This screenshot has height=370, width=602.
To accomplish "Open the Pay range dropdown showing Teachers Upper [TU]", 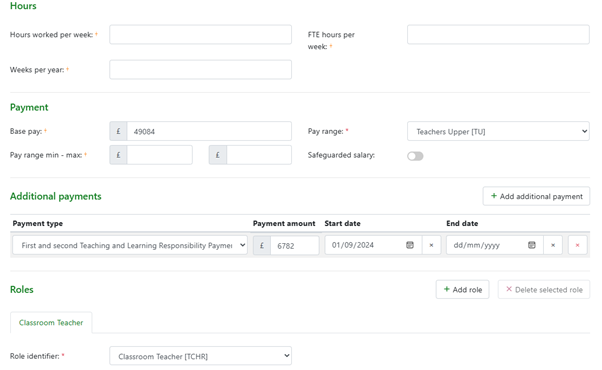I will pos(498,131).
